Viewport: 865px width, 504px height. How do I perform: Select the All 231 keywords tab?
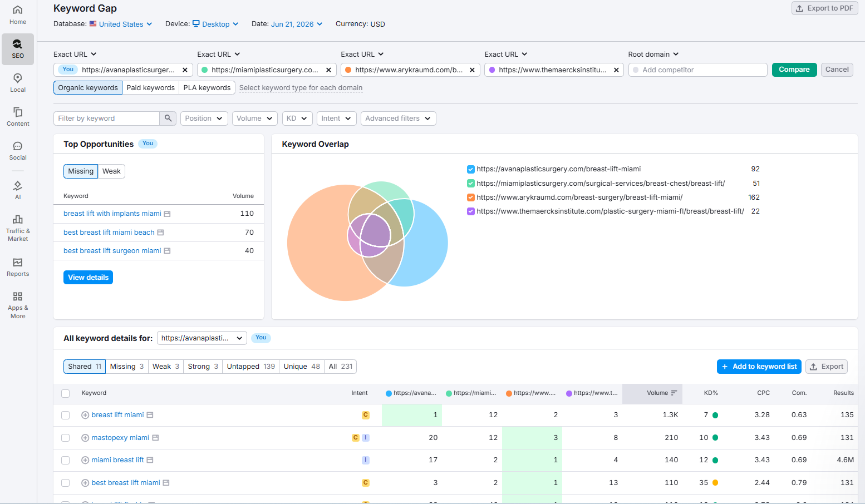(340, 367)
